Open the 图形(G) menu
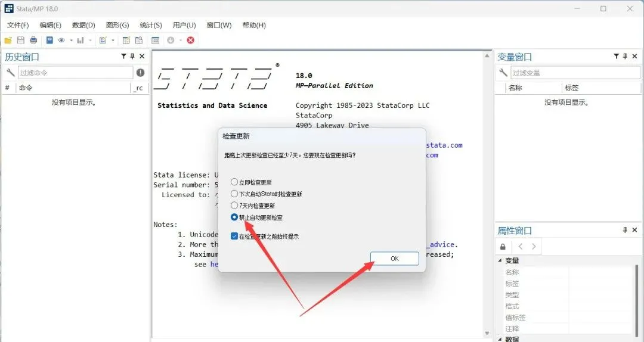Screen dimensions: 644x342 tap(117, 25)
